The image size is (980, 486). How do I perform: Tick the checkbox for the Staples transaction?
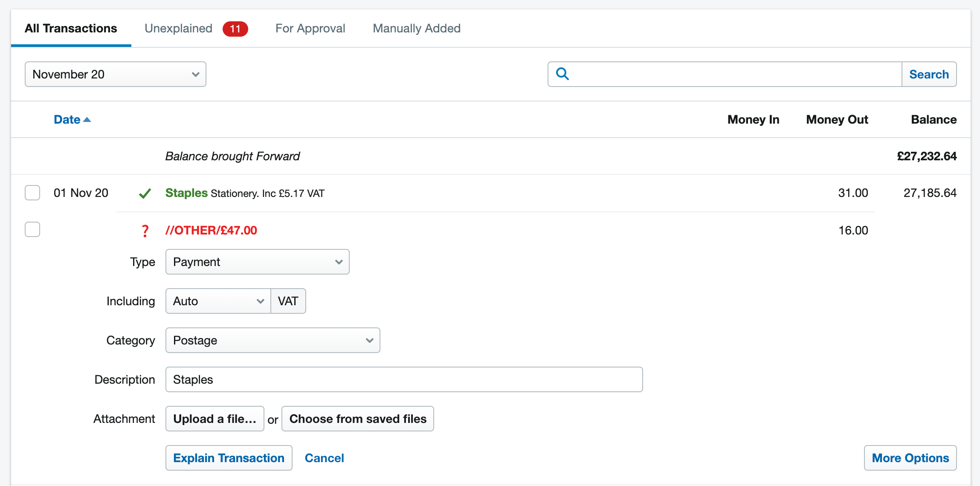point(32,193)
